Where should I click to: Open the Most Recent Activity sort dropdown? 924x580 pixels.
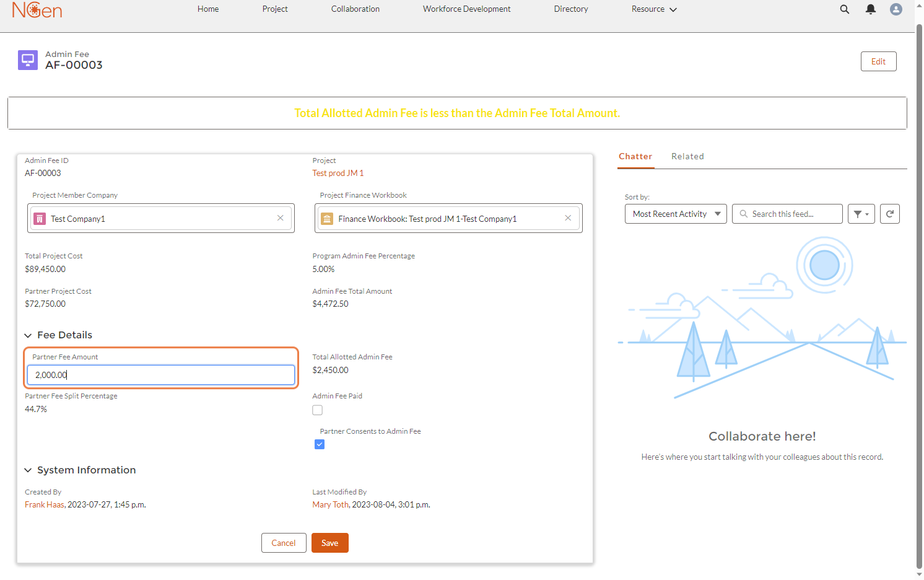point(676,214)
